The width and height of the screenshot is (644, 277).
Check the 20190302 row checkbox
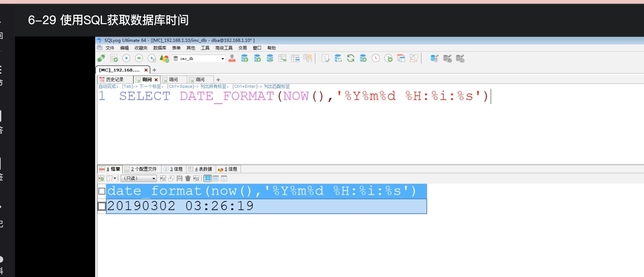click(102, 206)
